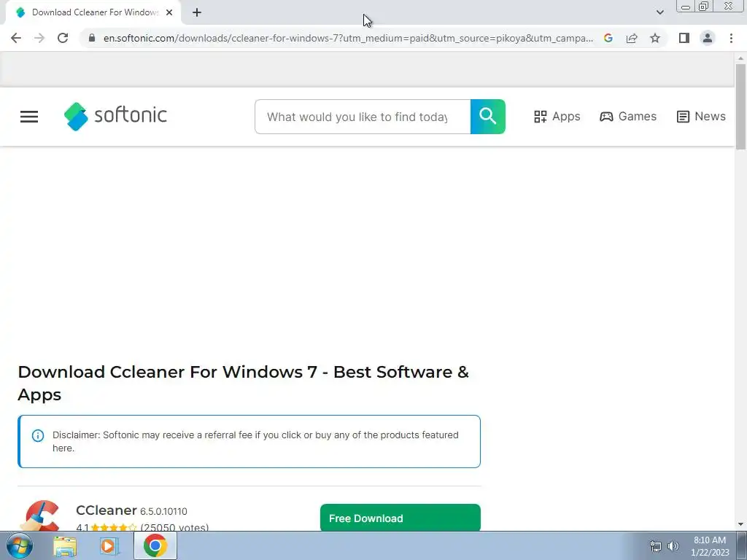This screenshot has width=747, height=560.
Task: Click the Chrome taskbar icon
Action: click(x=155, y=545)
